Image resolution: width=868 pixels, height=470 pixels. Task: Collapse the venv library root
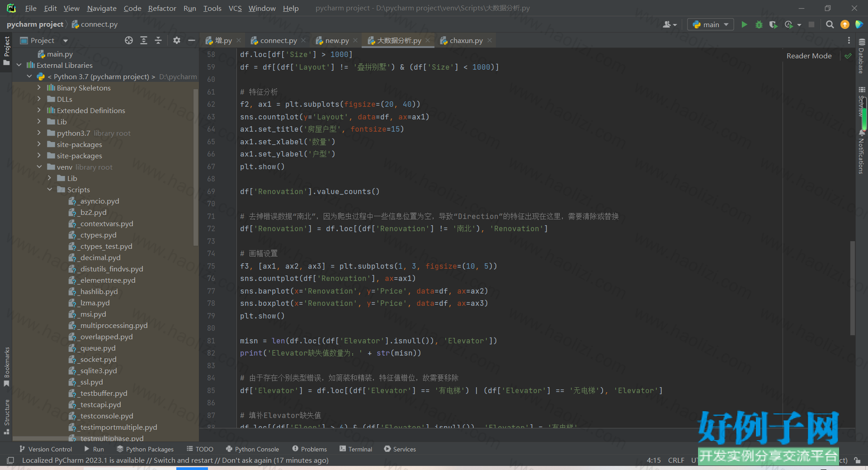[x=39, y=167]
